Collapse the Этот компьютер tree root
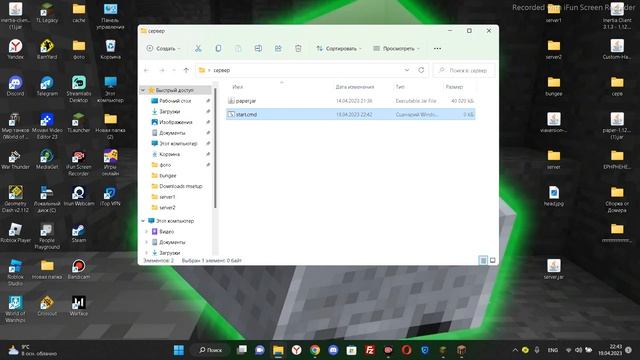The height and width of the screenshot is (360, 640). pos(143,221)
